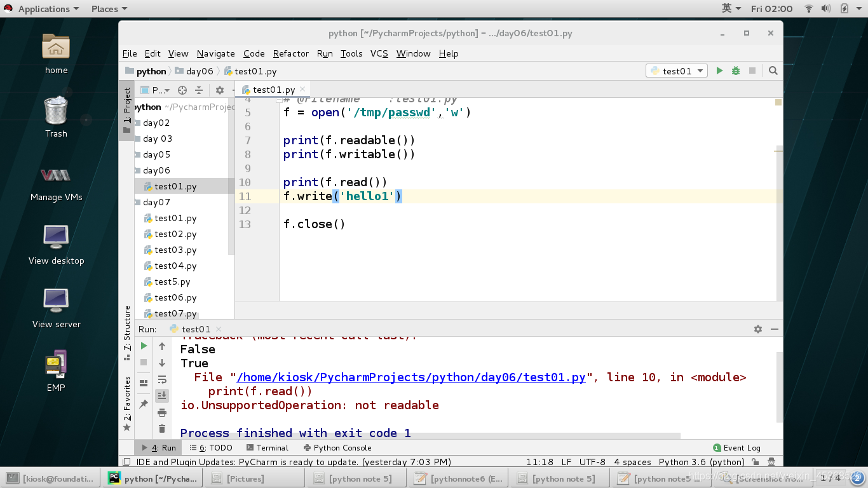Locate current file with the crosshair icon
Image resolution: width=868 pixels, height=488 pixels.
click(182, 90)
